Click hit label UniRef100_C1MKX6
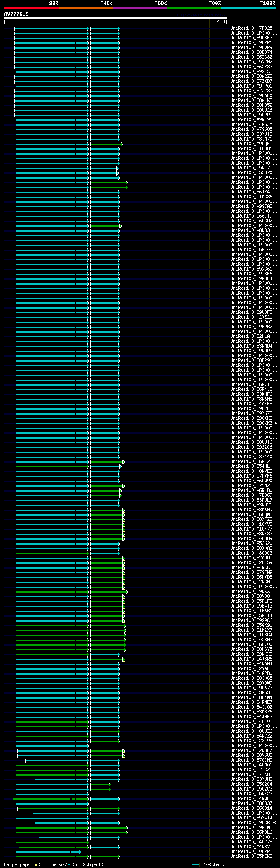Image resolution: width=280 pixels, height=868 pixels. (251, 197)
